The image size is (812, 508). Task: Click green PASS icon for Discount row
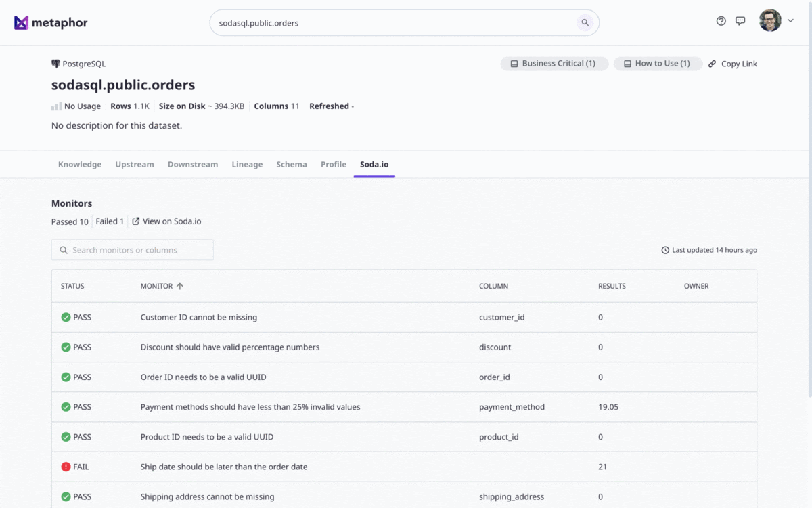tap(66, 347)
